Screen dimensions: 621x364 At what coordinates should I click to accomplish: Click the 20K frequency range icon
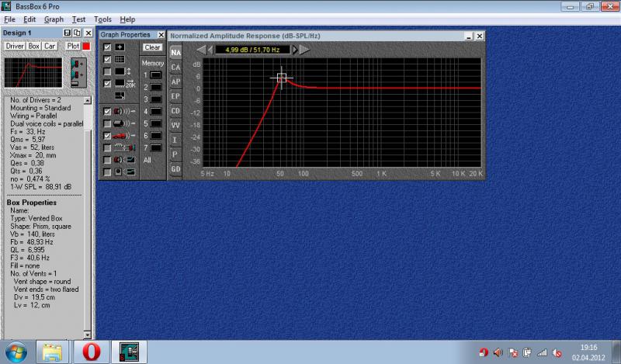(x=125, y=84)
